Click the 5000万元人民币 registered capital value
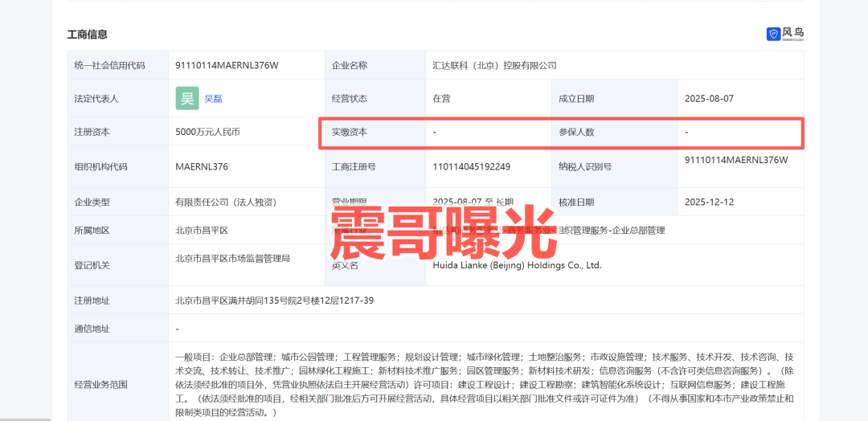 click(207, 132)
